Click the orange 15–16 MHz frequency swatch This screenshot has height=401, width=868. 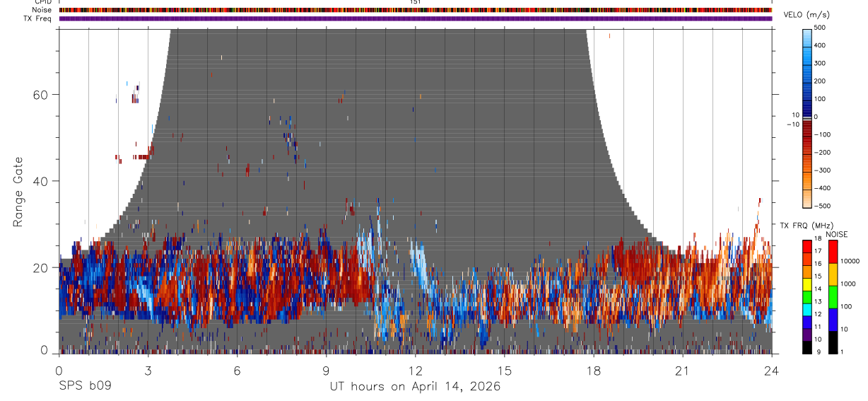pos(807,272)
